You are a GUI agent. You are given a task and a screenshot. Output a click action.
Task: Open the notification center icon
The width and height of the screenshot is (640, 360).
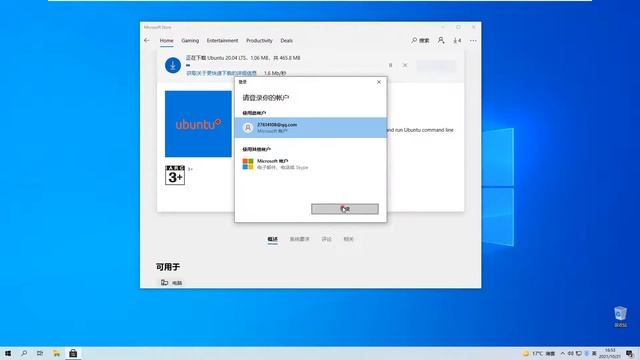click(x=630, y=353)
